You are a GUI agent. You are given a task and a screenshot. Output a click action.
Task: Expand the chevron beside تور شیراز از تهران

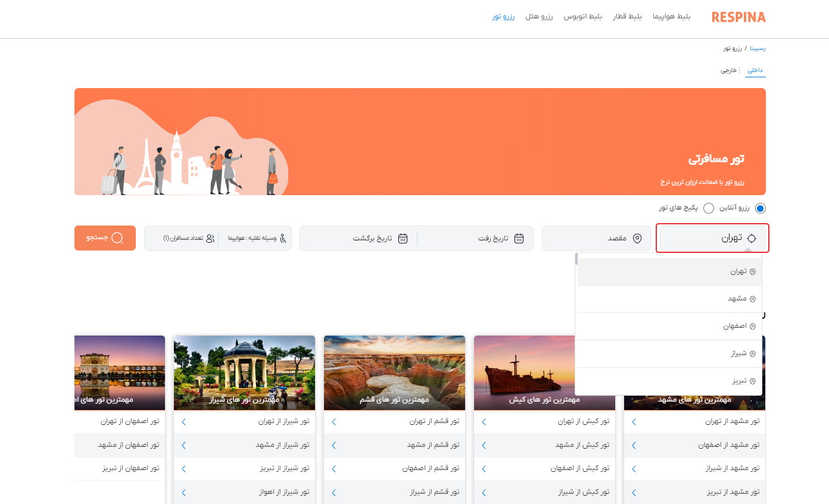(183, 421)
